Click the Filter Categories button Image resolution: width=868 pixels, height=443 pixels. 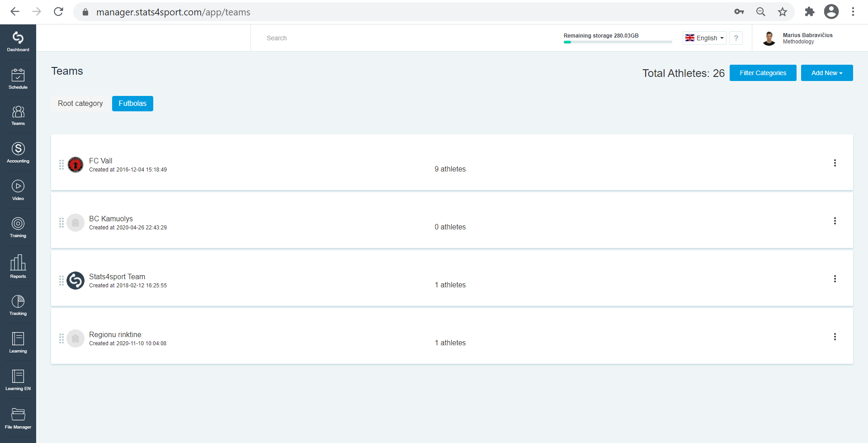[763, 73]
